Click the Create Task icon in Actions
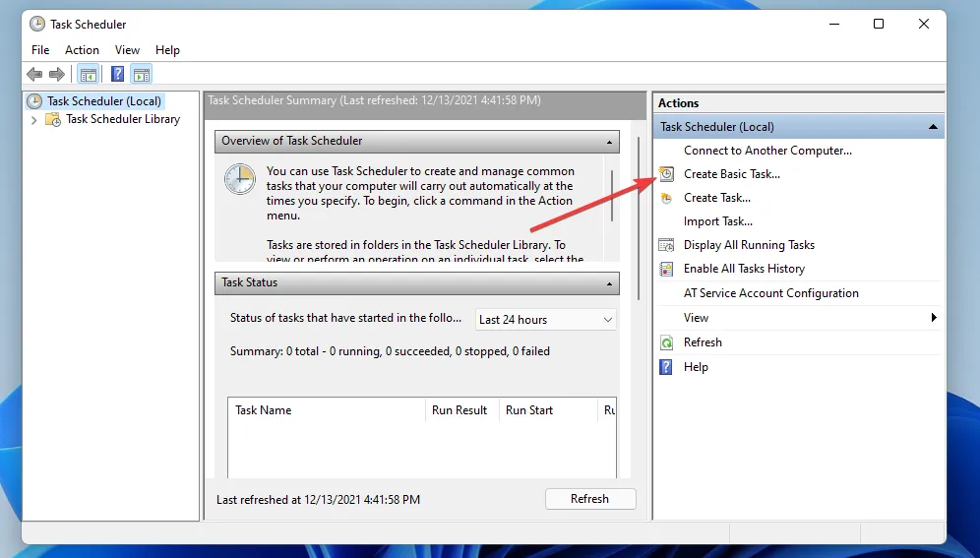Screen dimensions: 980x558 coord(666,198)
